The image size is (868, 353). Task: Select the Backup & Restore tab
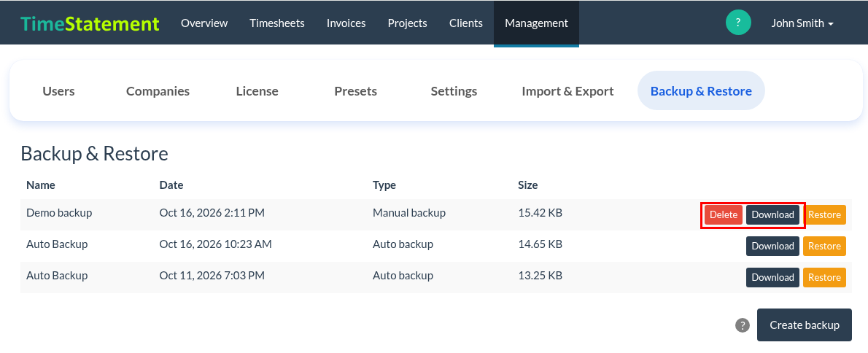701,90
